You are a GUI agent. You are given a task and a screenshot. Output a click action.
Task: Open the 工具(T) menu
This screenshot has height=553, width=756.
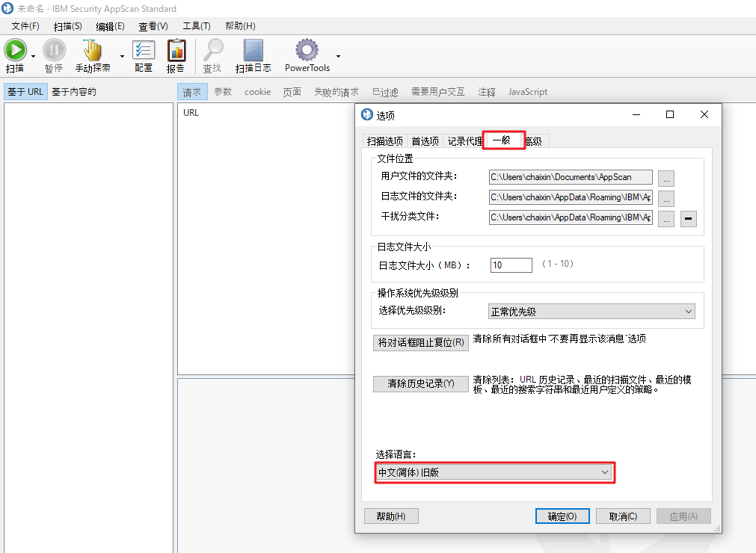[197, 26]
